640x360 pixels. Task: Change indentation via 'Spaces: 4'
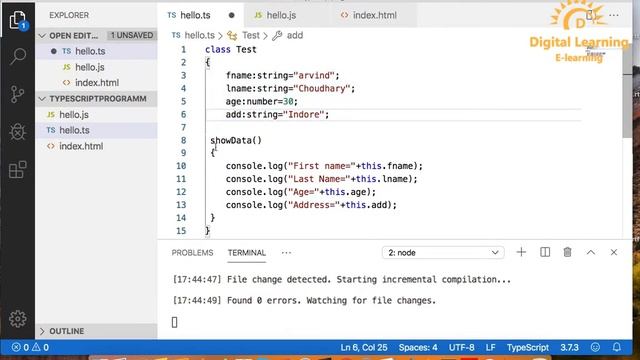tap(418, 347)
